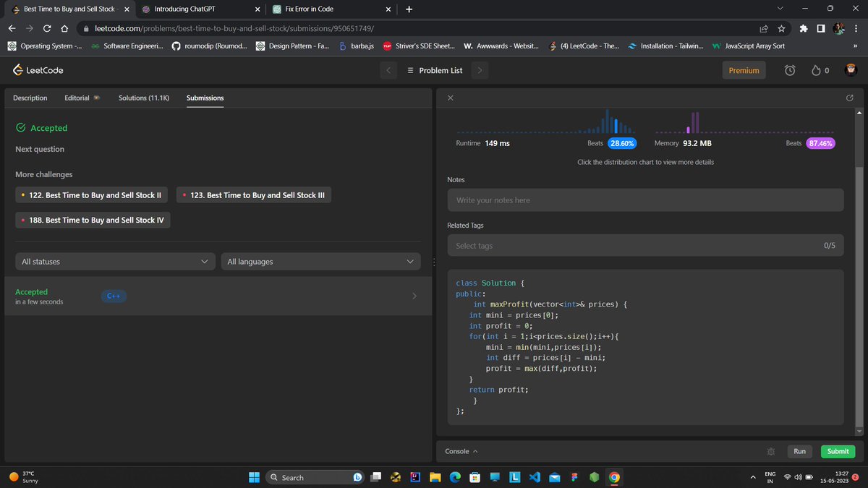The width and height of the screenshot is (868, 488).
Task: Open Chrome three-dot menu
Action: pyautogui.click(x=856, y=29)
